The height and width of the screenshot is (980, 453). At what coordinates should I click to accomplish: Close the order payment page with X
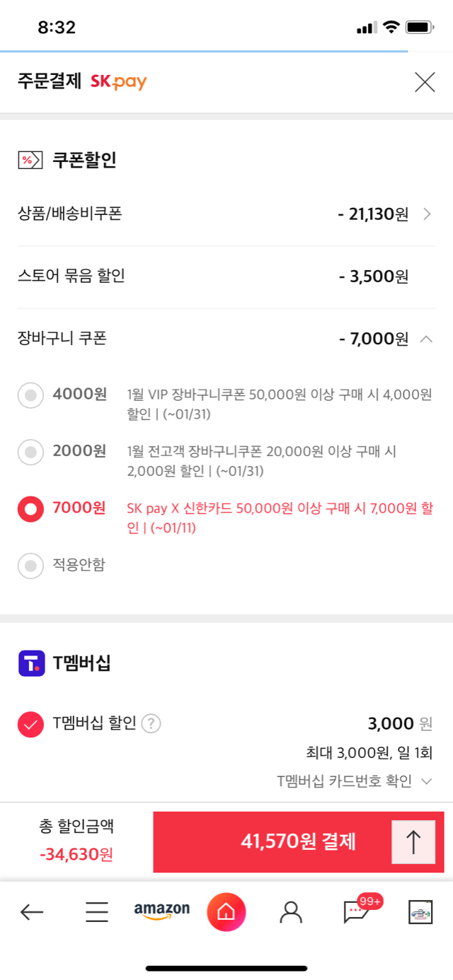point(425,83)
